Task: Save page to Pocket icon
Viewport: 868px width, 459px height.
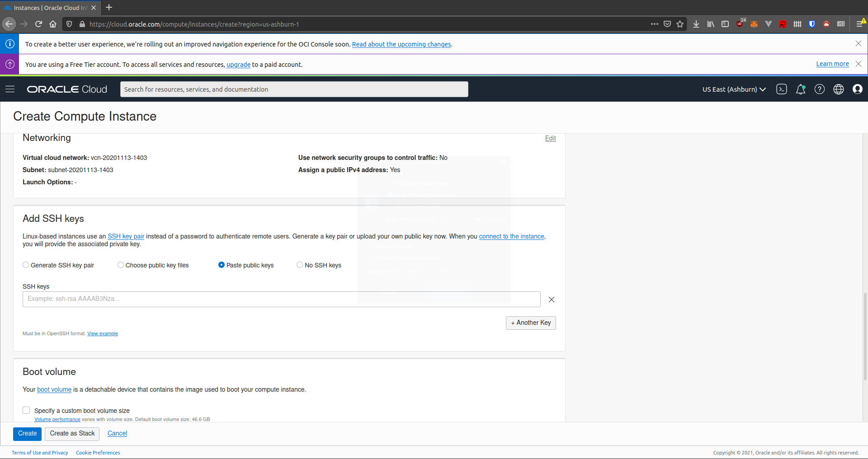Action: point(667,24)
